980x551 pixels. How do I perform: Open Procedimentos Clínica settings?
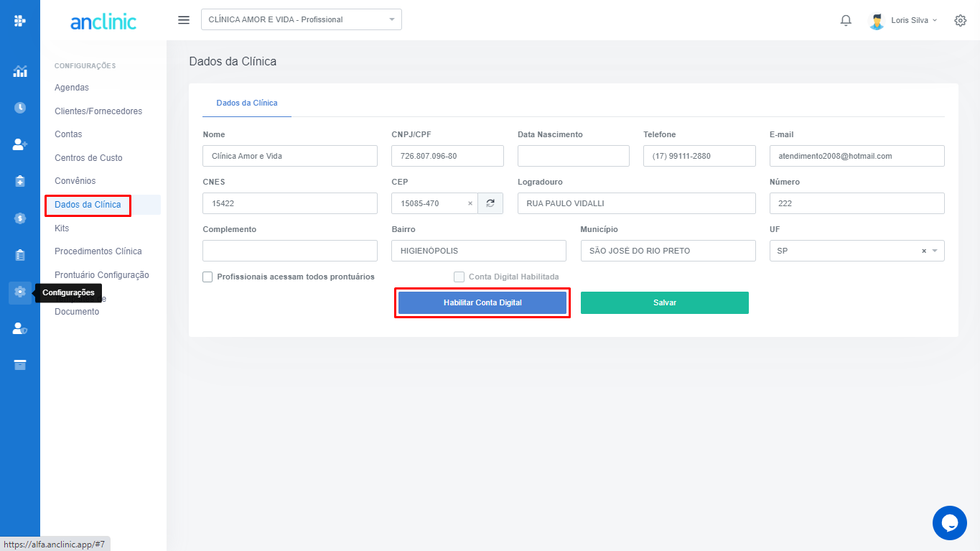98,251
